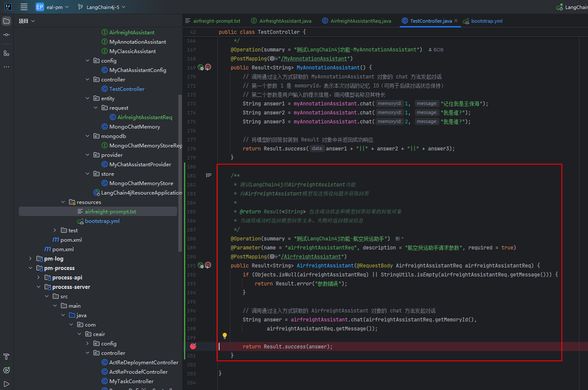Select LangChain4jResourceApplication in tree
The image size is (588, 390).
138,193
